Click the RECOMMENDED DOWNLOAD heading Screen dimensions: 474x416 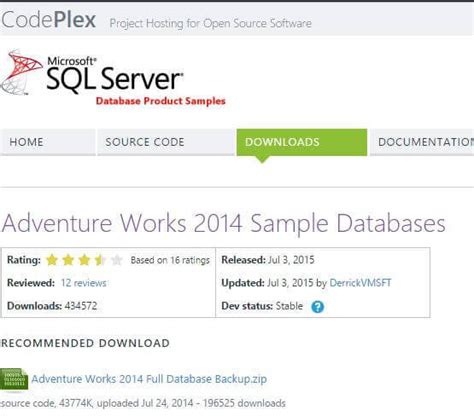[85, 343]
